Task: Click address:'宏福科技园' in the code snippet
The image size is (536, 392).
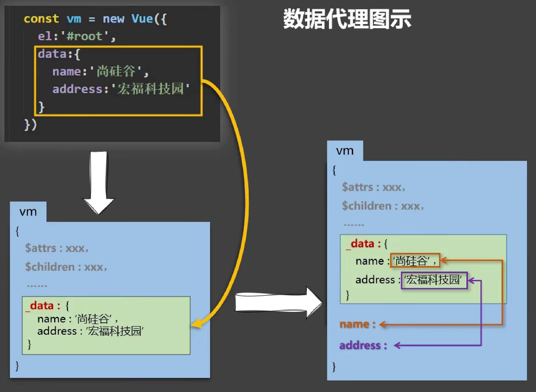Action: (x=121, y=89)
